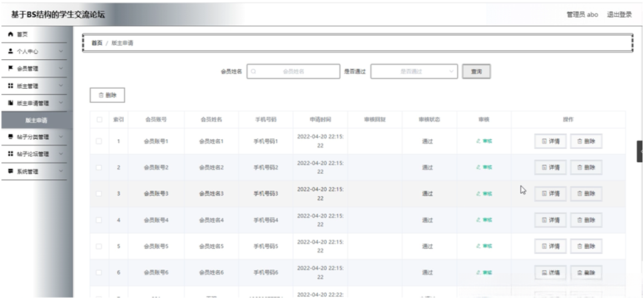This screenshot has width=644, height=299.
Task: Click the grid icon for 版主管理
Action: point(10,86)
